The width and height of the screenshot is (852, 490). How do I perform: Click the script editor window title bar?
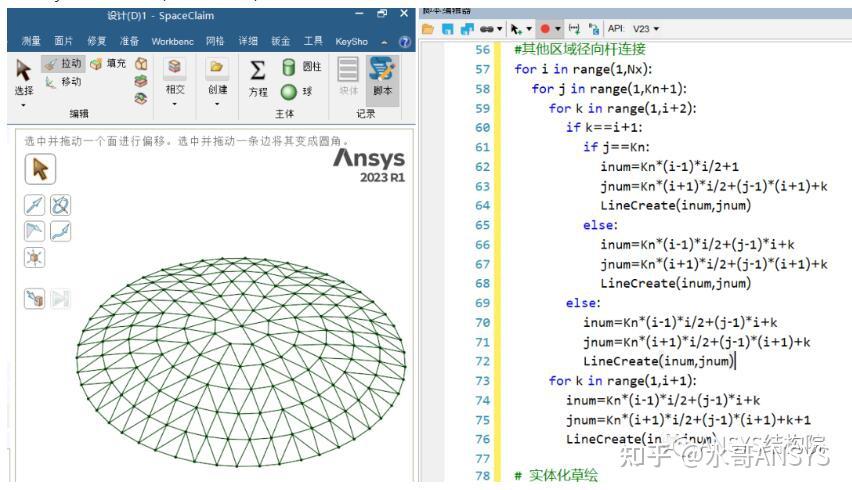click(x=635, y=11)
